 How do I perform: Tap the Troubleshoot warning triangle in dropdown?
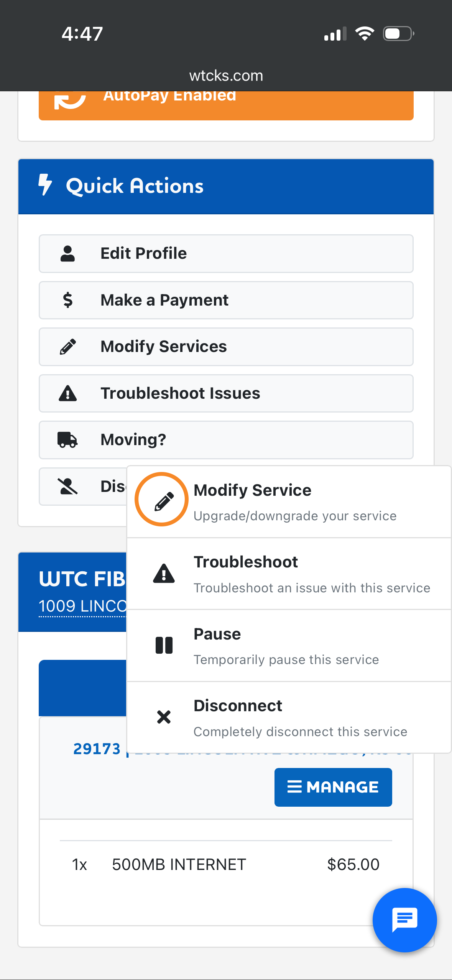[x=164, y=574]
